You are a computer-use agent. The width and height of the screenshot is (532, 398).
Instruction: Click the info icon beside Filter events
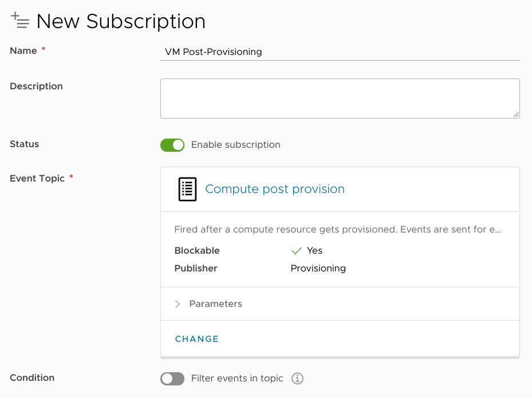tap(298, 379)
